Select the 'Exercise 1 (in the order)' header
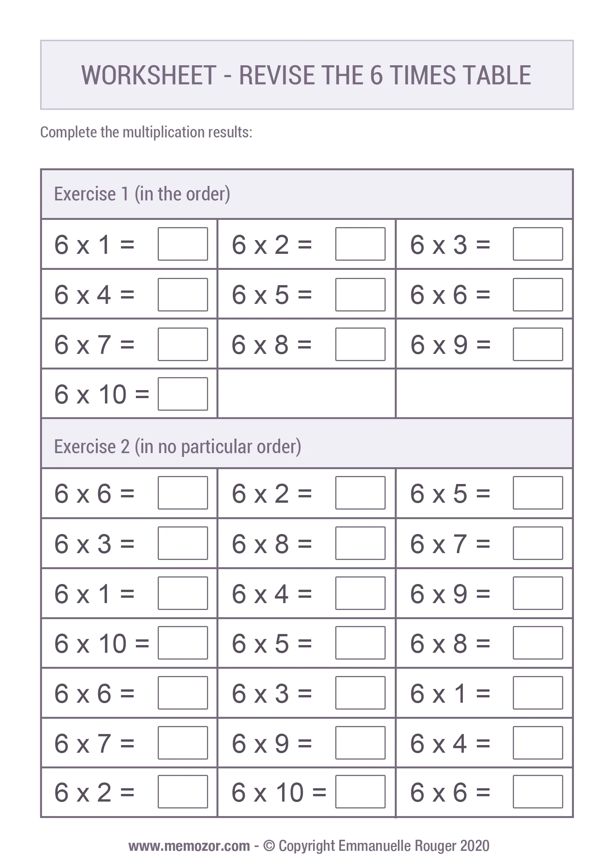 coord(142,194)
